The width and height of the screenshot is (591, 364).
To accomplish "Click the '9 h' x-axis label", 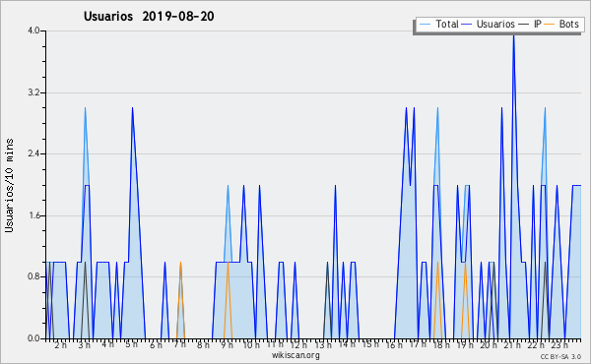I will pyautogui.click(x=227, y=344).
